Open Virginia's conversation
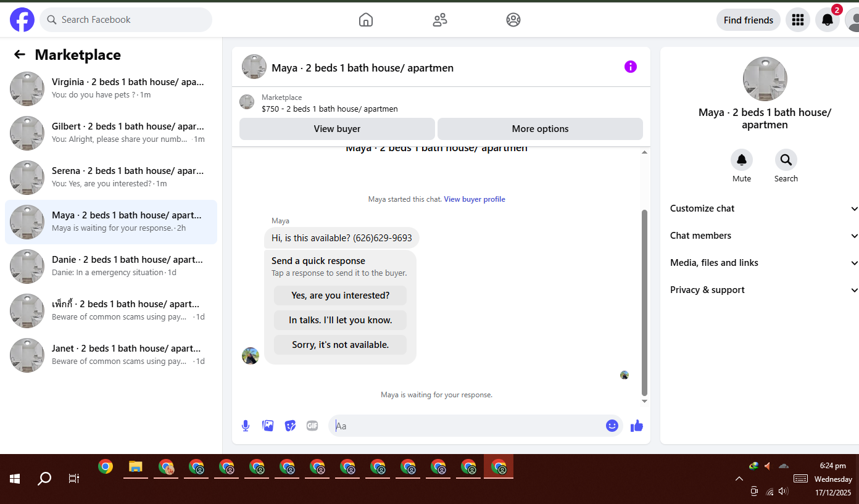The height and width of the screenshot is (504, 859). point(111,89)
